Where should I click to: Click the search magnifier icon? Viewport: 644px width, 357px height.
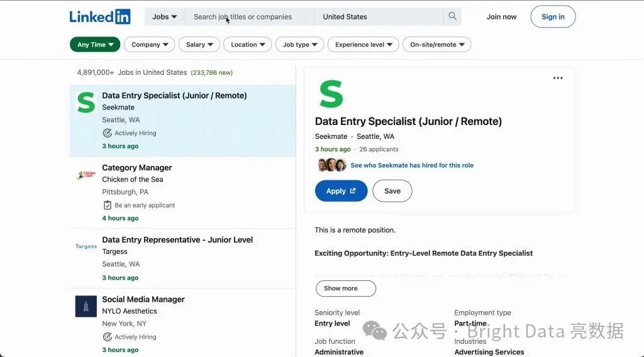pyautogui.click(x=452, y=16)
